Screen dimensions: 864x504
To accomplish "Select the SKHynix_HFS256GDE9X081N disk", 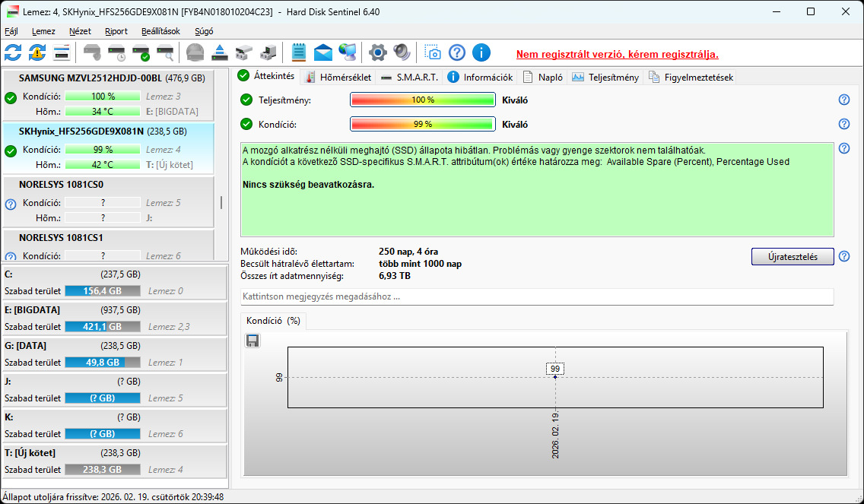I will pos(109,148).
